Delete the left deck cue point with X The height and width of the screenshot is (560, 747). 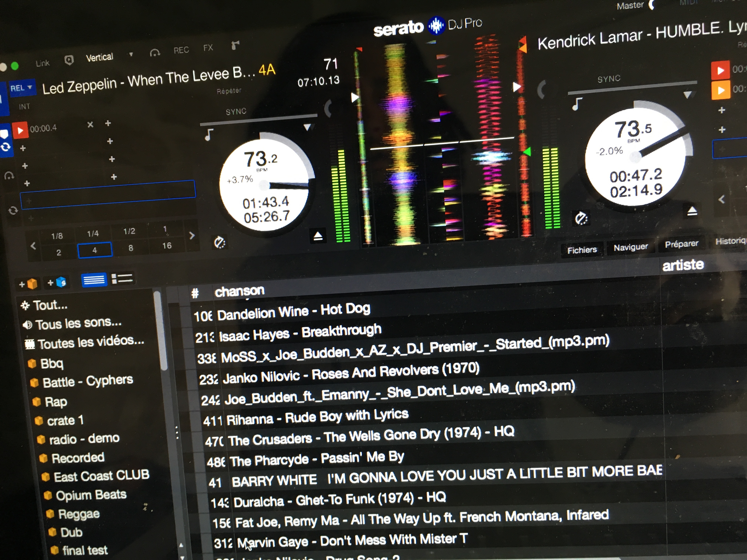(90, 125)
